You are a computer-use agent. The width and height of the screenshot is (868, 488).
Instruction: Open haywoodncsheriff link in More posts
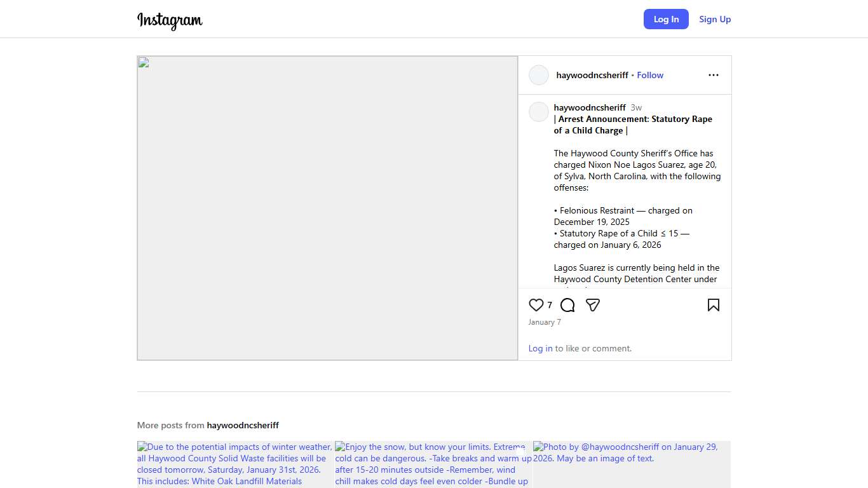(x=243, y=425)
